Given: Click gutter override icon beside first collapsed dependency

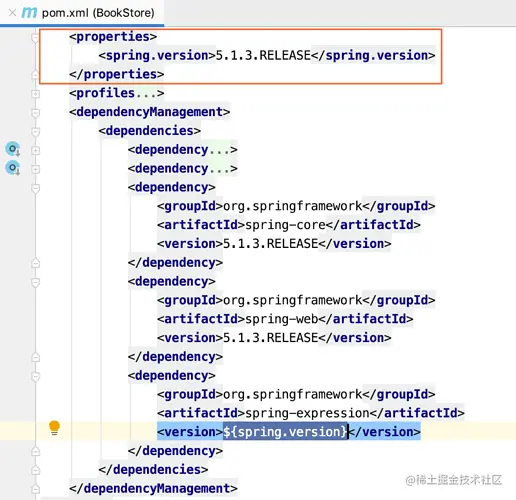Looking at the screenshot, I should (13, 149).
